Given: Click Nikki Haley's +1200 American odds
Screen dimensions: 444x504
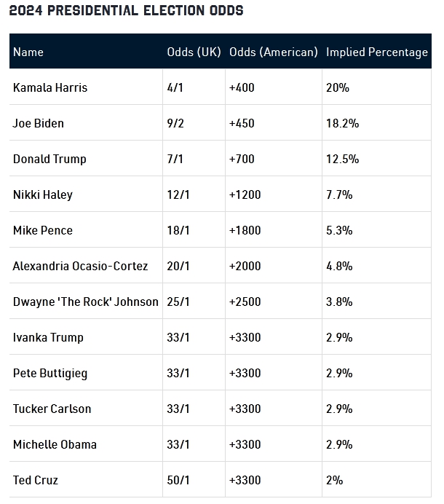Looking at the screenshot, I should [245, 194].
